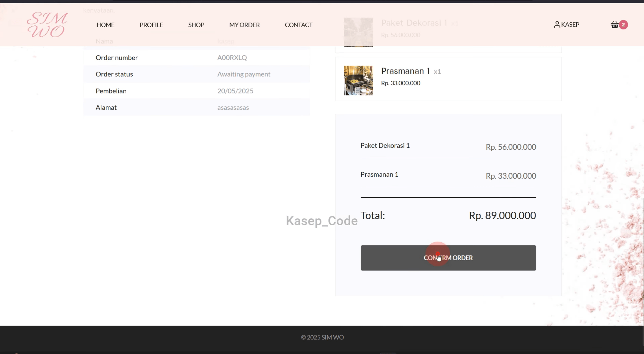Viewport: 644px width, 354px height.
Task: Go to the HOME menu
Action: click(x=105, y=25)
